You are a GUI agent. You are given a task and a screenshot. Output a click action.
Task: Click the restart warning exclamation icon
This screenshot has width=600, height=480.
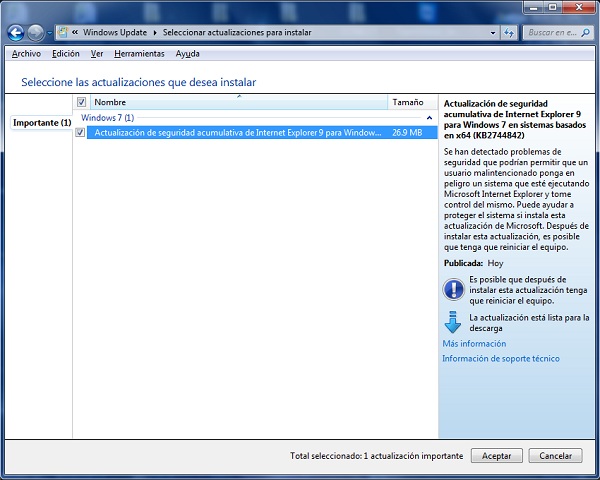(x=453, y=289)
